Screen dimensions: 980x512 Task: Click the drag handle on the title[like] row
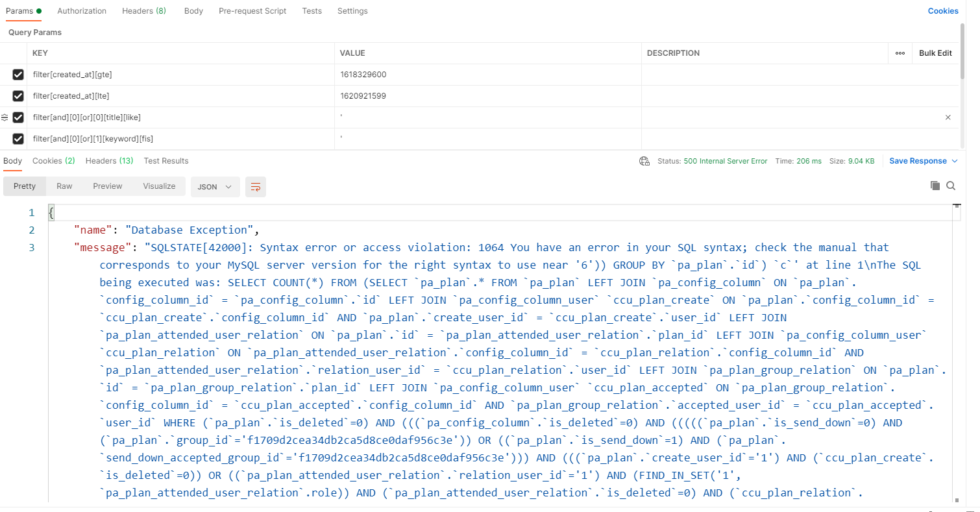tap(5, 117)
